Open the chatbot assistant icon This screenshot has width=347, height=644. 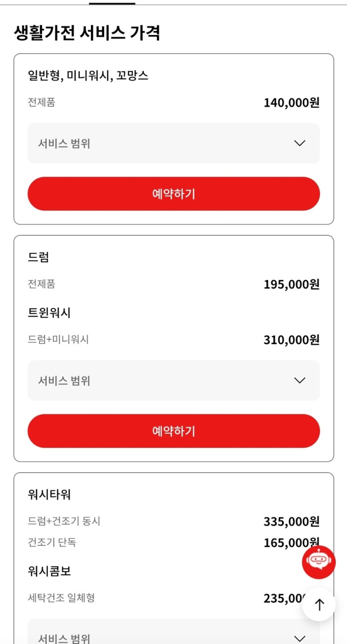pos(319,562)
